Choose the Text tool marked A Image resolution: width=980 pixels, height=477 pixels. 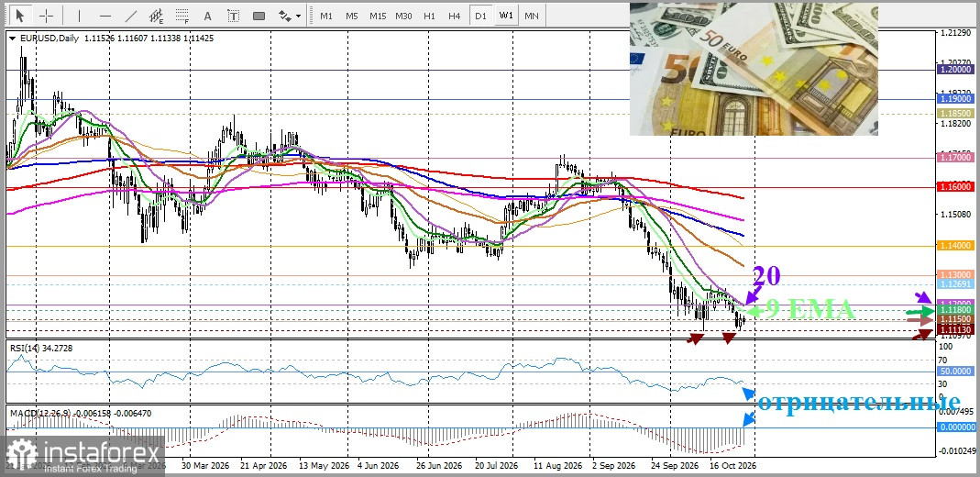208,16
